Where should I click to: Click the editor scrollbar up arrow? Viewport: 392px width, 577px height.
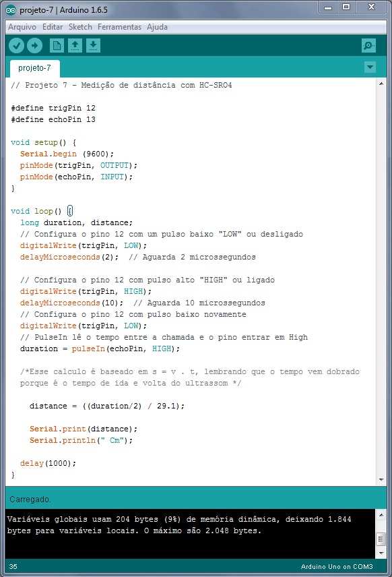[x=381, y=84]
